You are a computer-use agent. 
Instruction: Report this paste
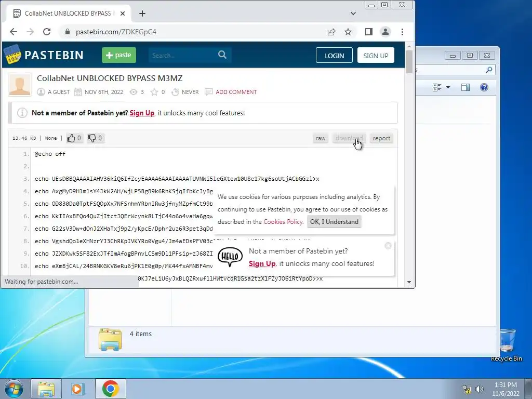pos(381,138)
